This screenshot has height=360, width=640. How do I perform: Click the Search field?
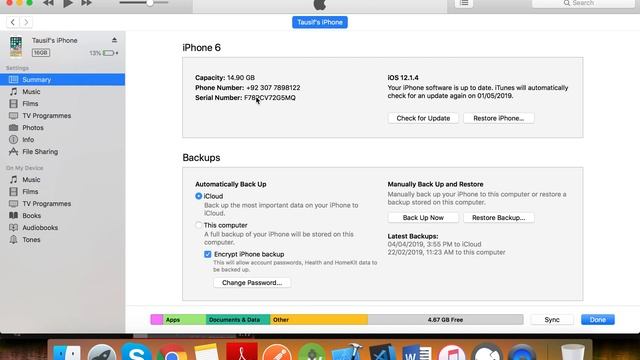point(583,3)
